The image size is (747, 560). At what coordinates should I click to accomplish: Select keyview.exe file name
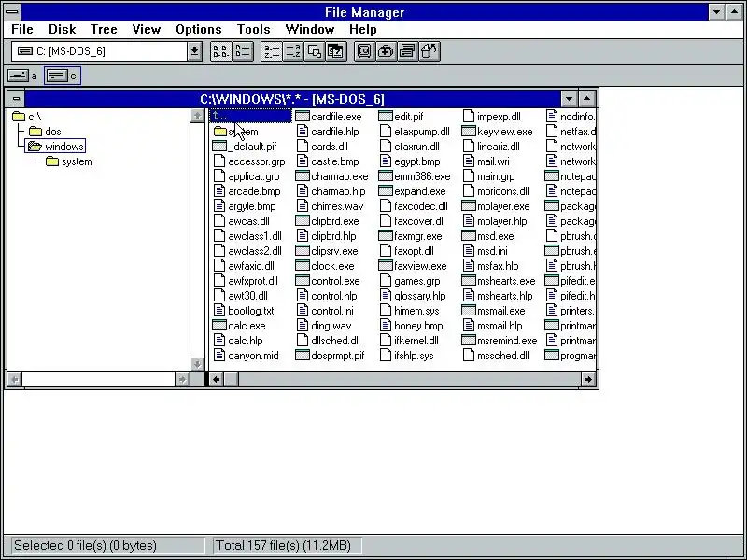pos(504,132)
